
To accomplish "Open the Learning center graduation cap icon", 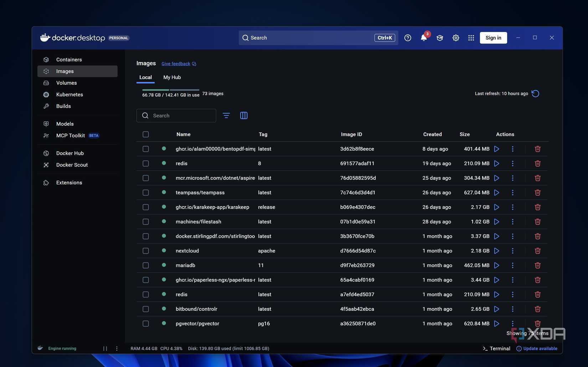I will [440, 38].
